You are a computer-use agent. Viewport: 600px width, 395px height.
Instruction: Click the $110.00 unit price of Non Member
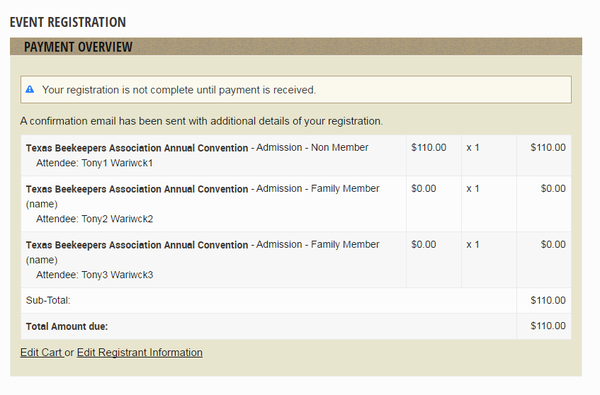(x=429, y=148)
